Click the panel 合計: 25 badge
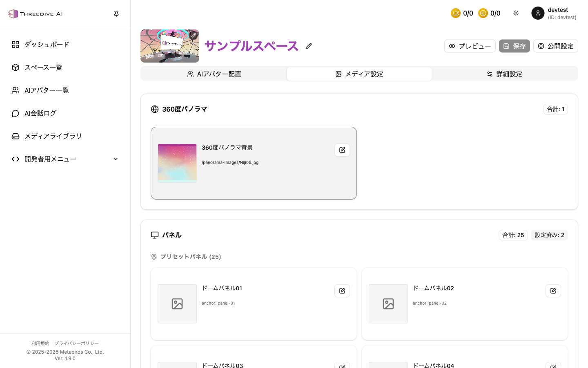Viewport: 588px width, 368px height. coord(513,235)
